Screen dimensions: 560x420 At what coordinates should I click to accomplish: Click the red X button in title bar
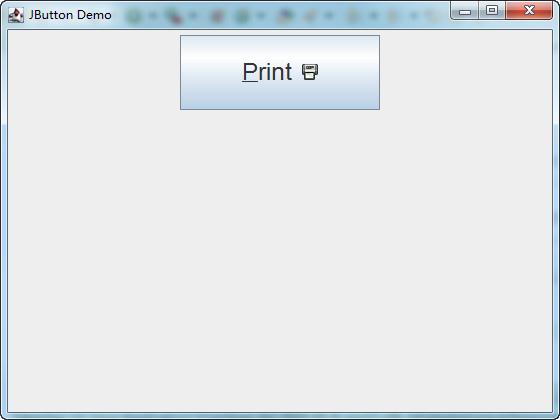point(529,10)
